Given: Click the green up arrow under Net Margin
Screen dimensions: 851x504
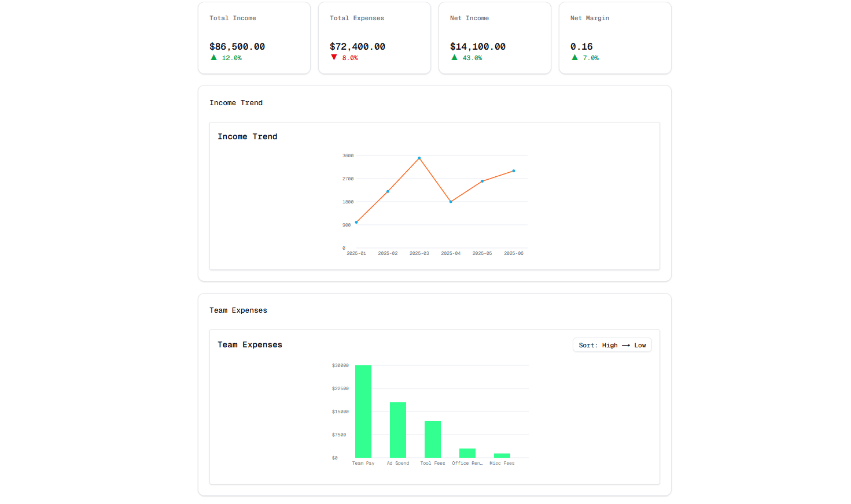Looking at the screenshot, I should [x=574, y=57].
